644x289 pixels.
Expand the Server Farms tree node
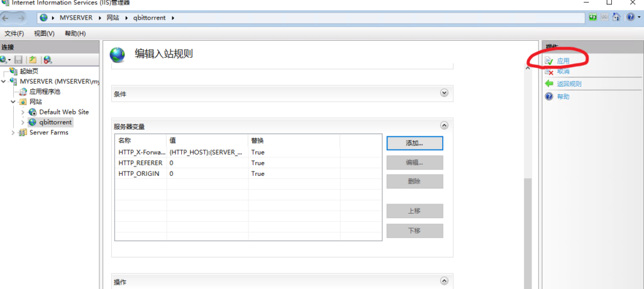[x=13, y=133]
